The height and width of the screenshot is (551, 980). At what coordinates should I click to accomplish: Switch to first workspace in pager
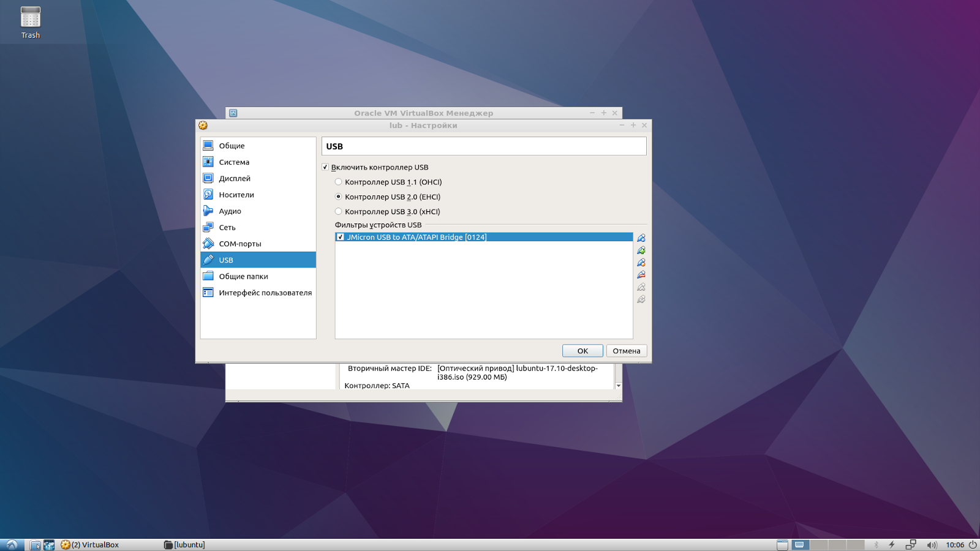(x=800, y=545)
